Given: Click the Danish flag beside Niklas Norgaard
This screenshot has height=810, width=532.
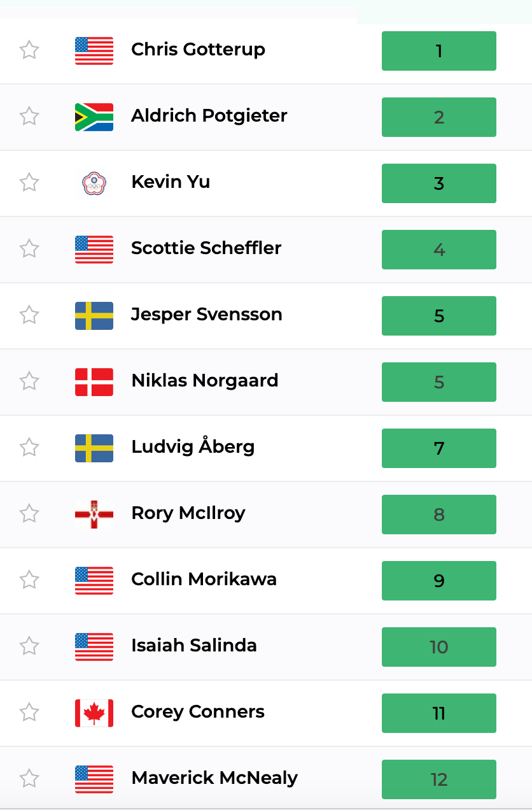Looking at the screenshot, I should [x=94, y=382].
